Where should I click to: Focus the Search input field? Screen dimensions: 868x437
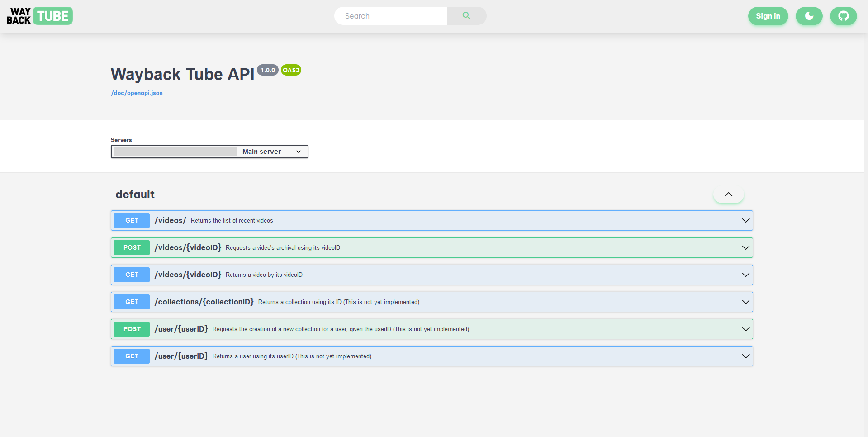click(390, 16)
